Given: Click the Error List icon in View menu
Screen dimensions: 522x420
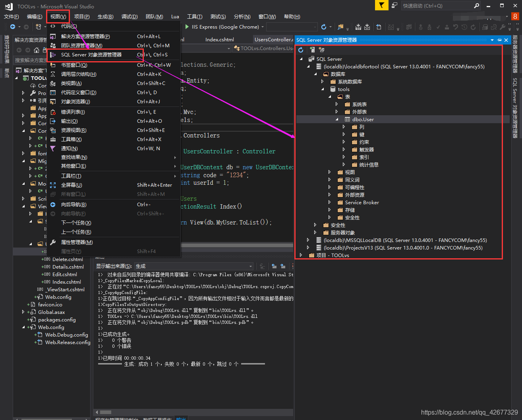Looking at the screenshot, I should (53, 112).
